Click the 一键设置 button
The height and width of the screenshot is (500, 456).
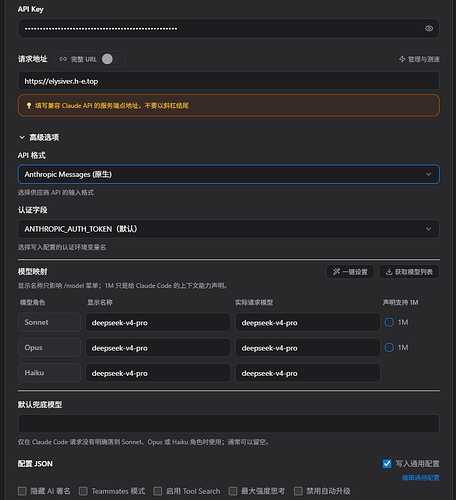[x=350, y=272]
